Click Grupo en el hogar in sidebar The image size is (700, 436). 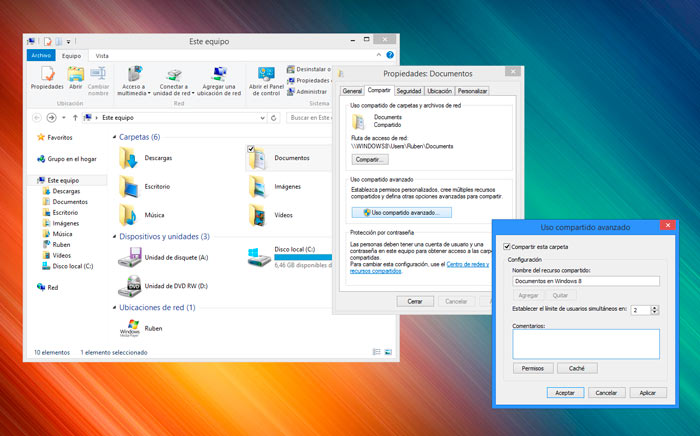tap(67, 159)
